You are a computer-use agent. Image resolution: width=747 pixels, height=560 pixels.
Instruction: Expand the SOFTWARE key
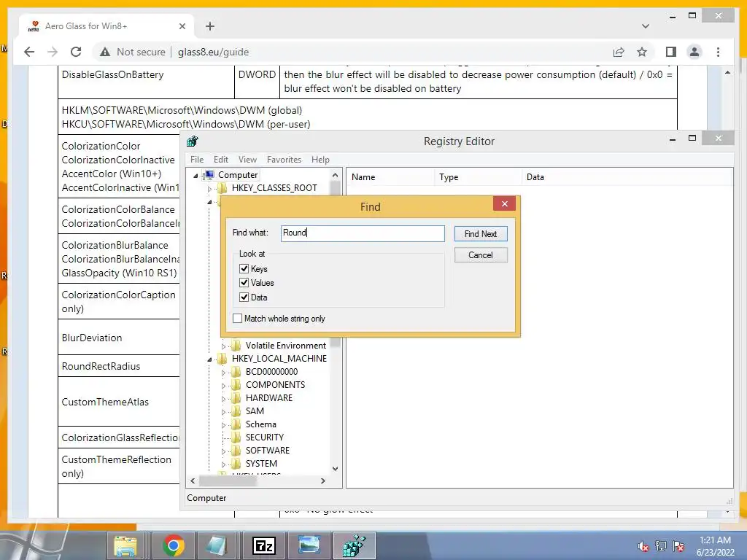click(223, 451)
